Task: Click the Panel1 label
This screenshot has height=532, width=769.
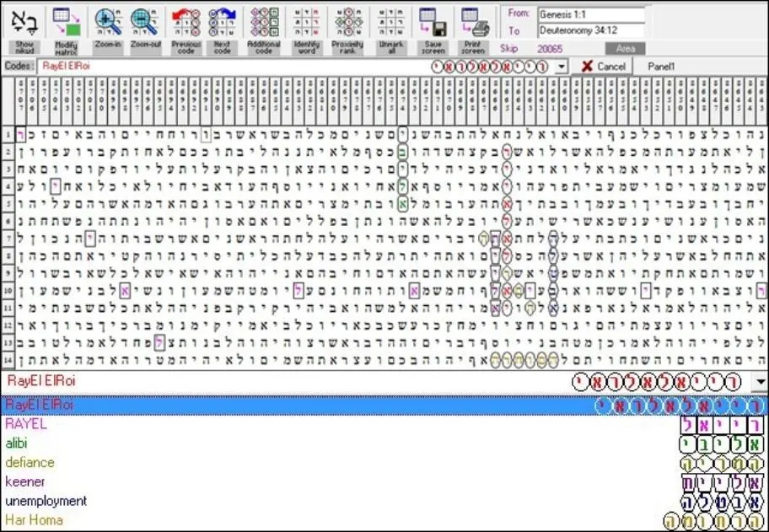Action: click(661, 67)
